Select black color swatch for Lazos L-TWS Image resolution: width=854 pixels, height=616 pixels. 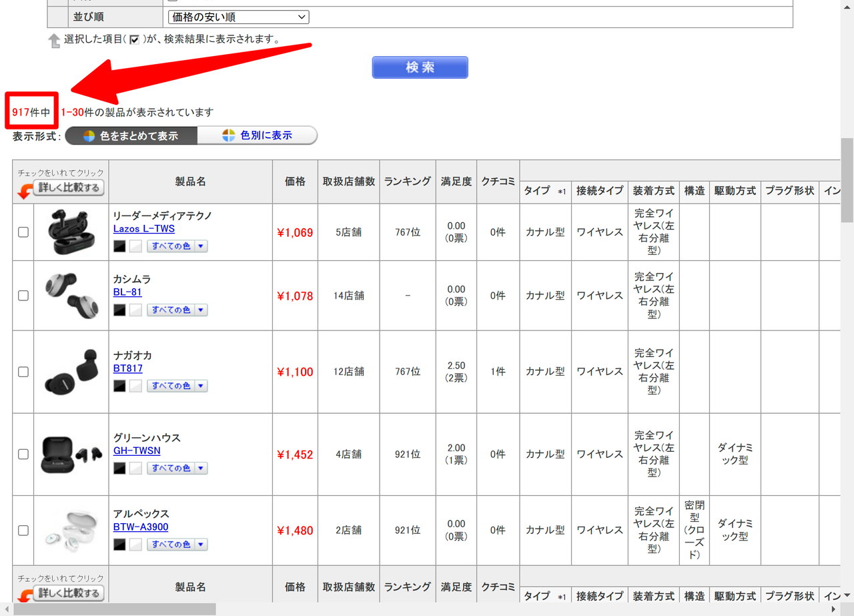point(120,246)
